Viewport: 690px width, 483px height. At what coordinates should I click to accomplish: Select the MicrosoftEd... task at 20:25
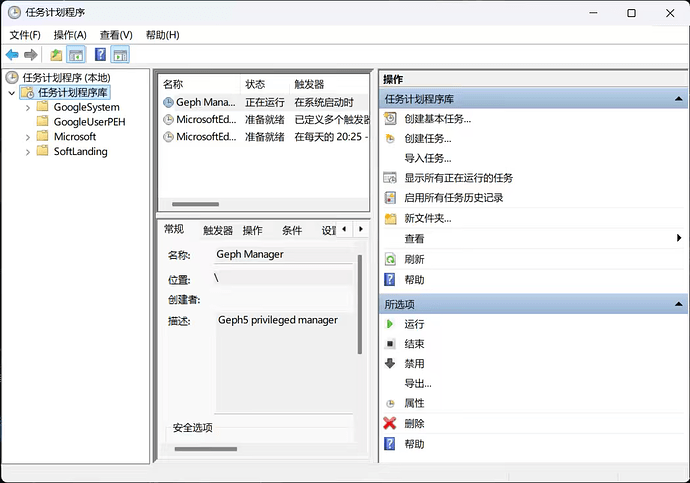pyautogui.click(x=264, y=137)
